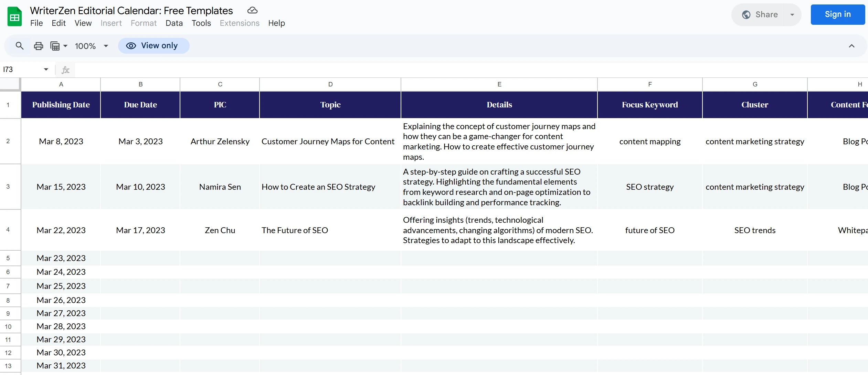Open the Tools menu
Screen dimensions: 868x375
201,23
